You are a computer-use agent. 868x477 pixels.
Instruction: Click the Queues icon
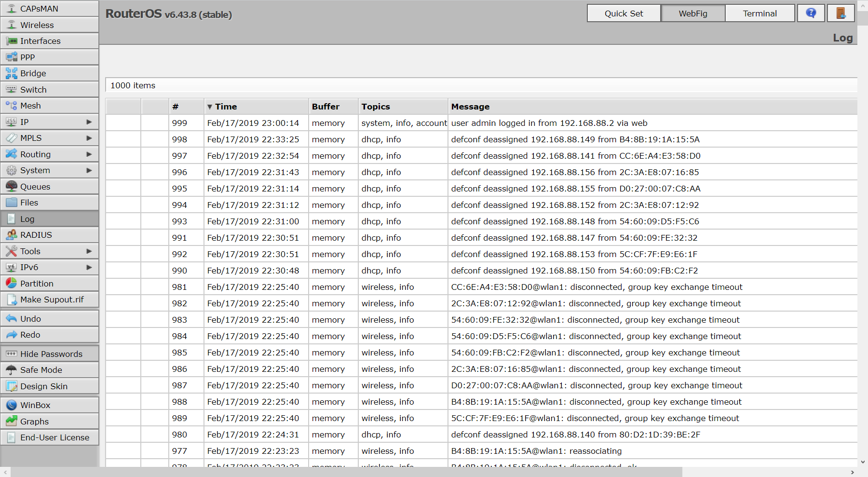point(12,187)
